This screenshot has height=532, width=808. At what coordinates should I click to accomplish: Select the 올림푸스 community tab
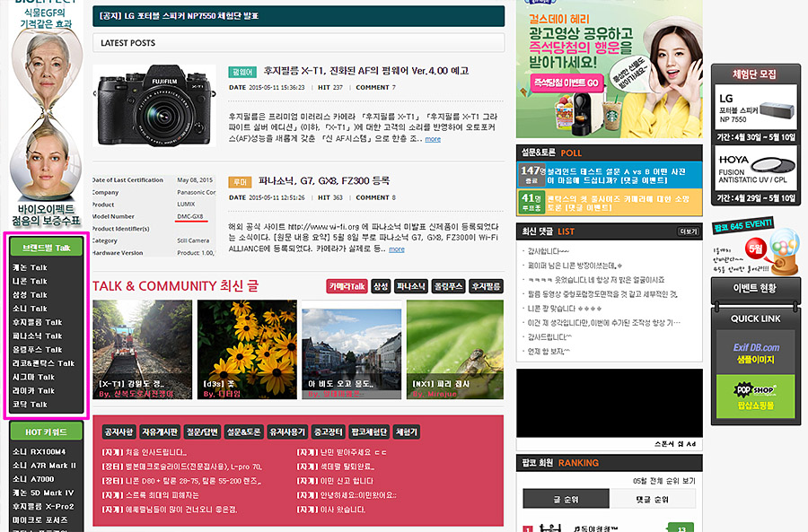coord(448,286)
